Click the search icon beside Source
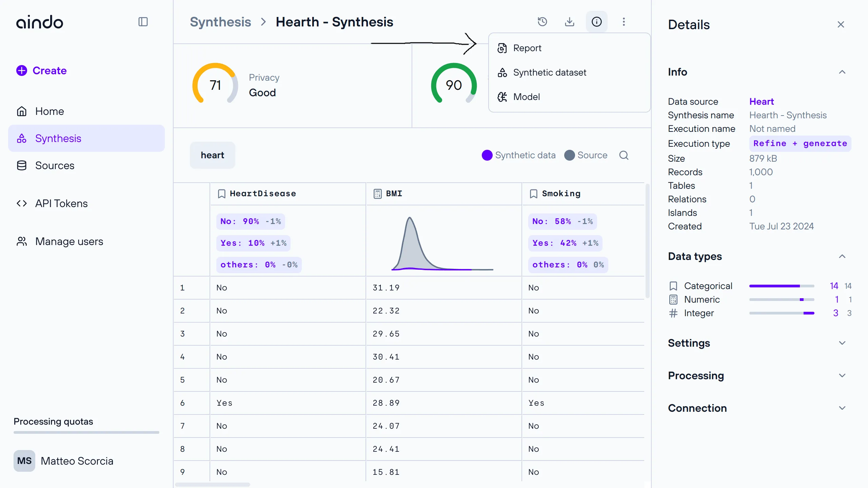 point(624,155)
